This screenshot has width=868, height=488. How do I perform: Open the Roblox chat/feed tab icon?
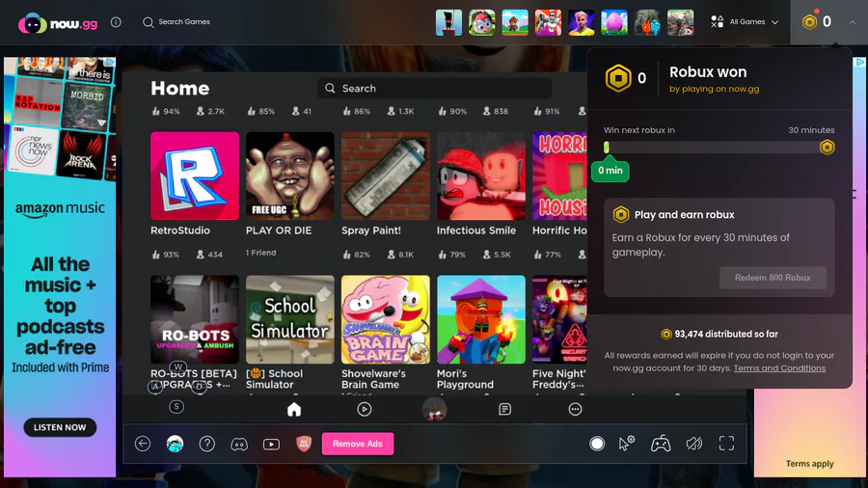504,410
